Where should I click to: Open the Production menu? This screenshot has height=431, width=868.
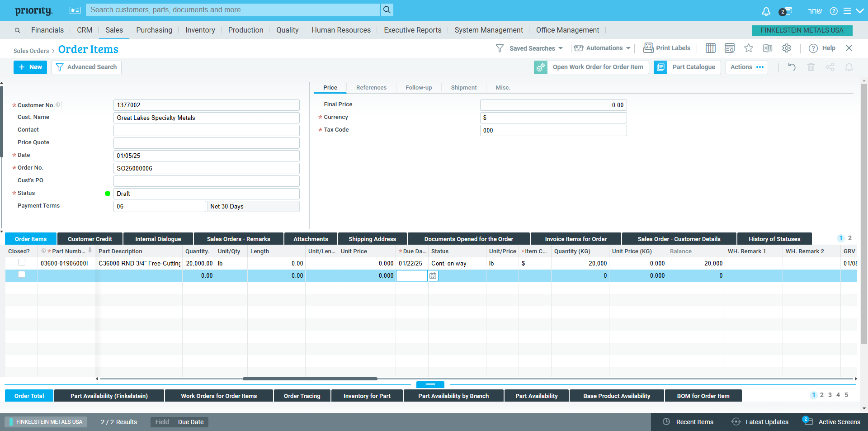[245, 30]
